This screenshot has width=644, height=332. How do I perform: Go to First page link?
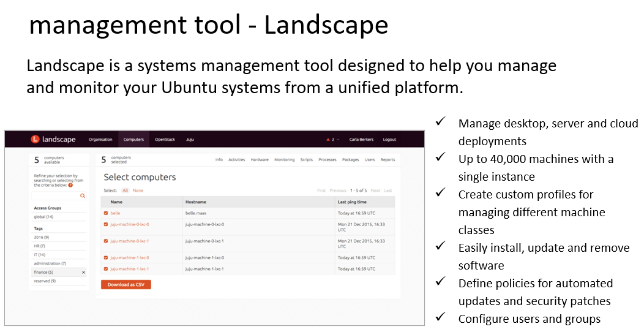[x=321, y=191]
